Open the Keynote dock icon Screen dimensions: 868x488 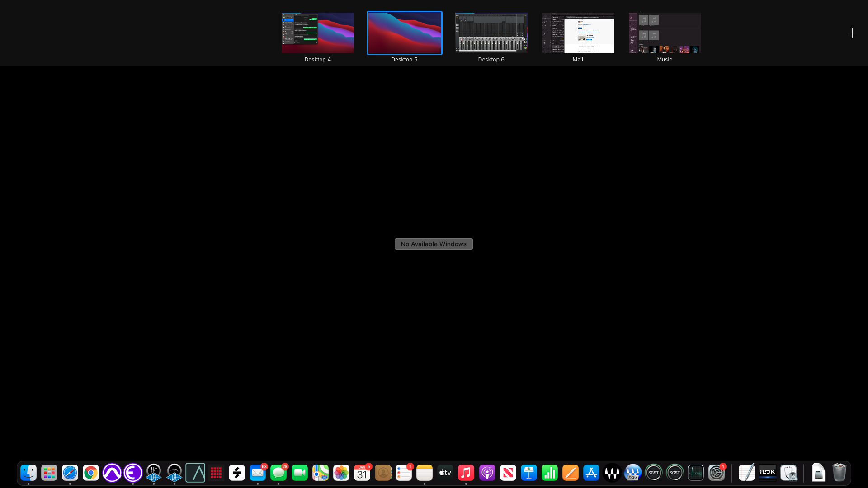click(x=529, y=473)
